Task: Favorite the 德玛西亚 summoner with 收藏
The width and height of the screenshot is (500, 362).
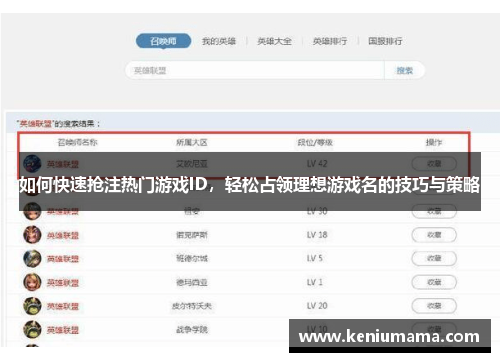Action: pyautogui.click(x=434, y=282)
